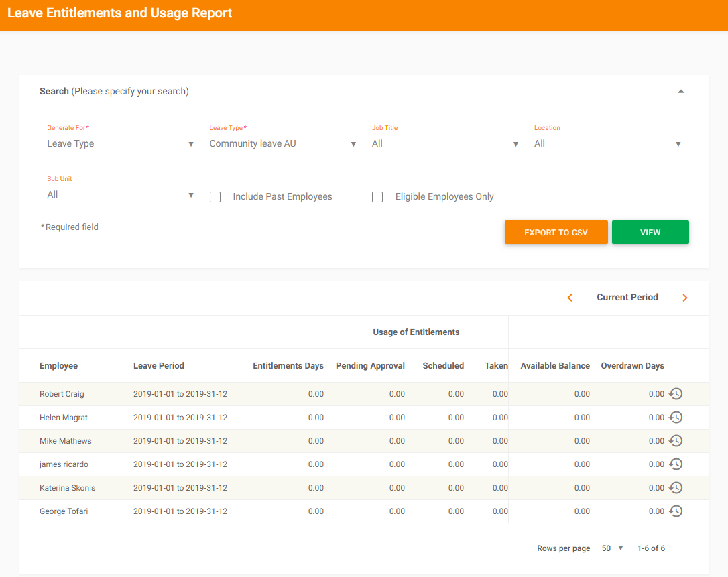Open the Location dropdown
The height and width of the screenshot is (577, 728).
pyautogui.click(x=608, y=144)
